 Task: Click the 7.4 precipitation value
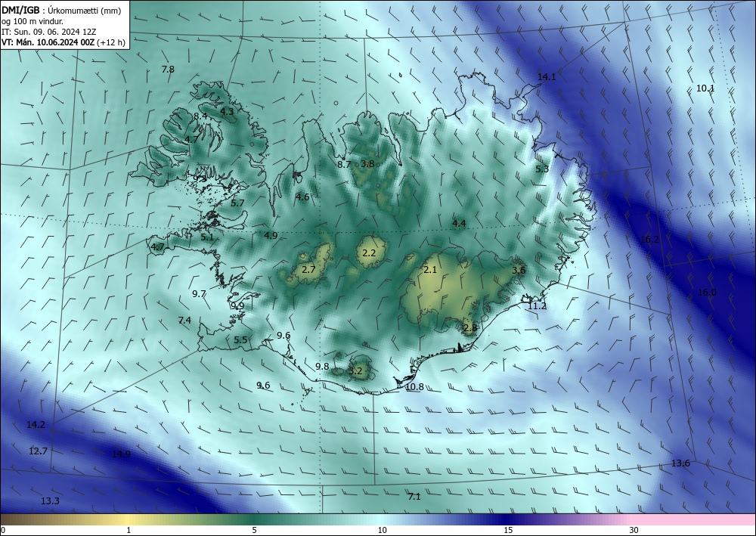click(x=184, y=321)
